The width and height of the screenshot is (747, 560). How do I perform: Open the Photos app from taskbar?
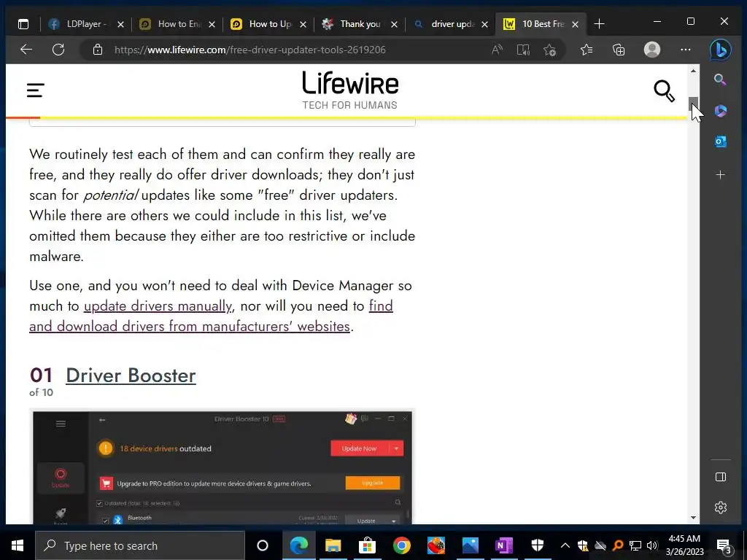pyautogui.click(x=471, y=545)
